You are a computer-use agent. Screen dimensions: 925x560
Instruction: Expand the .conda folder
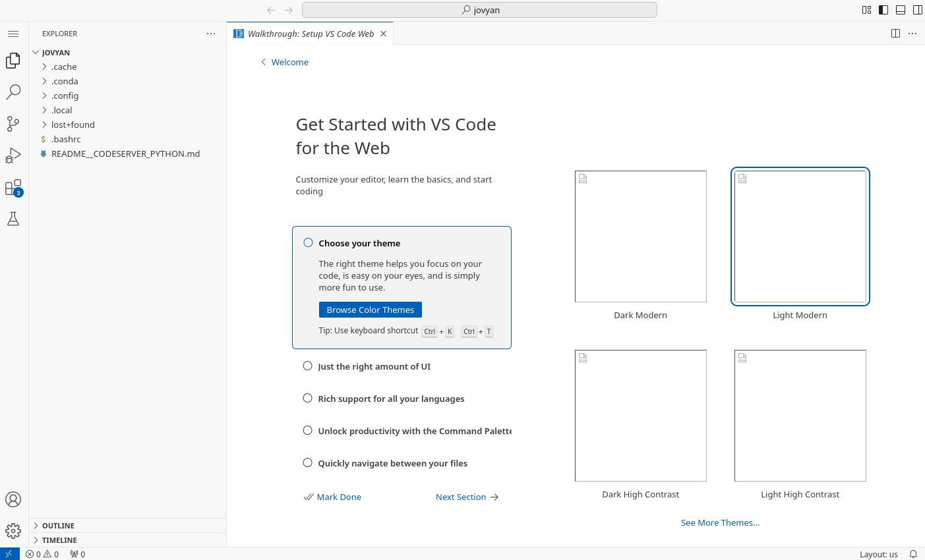click(x=127, y=82)
